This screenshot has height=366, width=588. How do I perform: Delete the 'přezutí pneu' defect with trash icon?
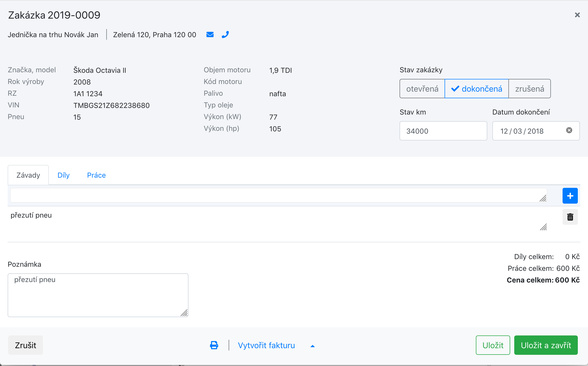point(570,217)
